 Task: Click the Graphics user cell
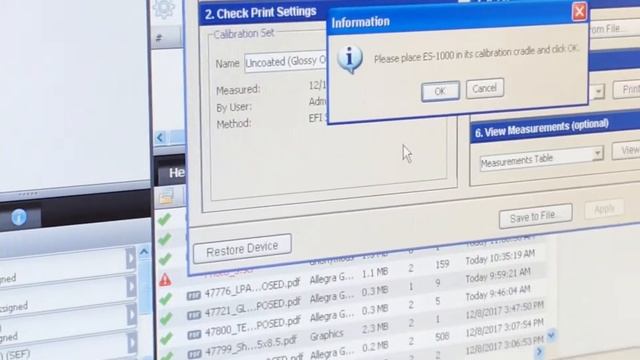point(327,335)
